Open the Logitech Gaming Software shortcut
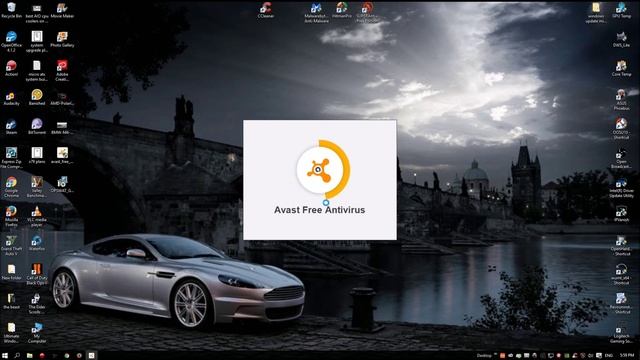 [x=621, y=333]
